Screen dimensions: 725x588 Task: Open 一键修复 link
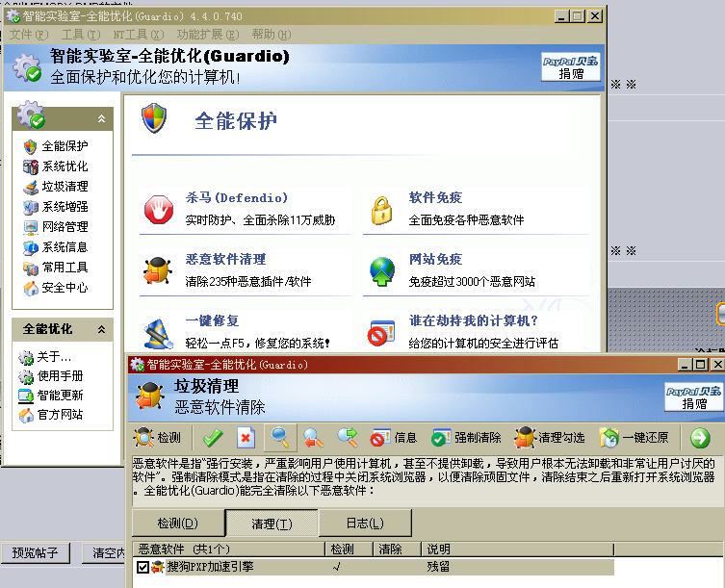tap(212, 320)
